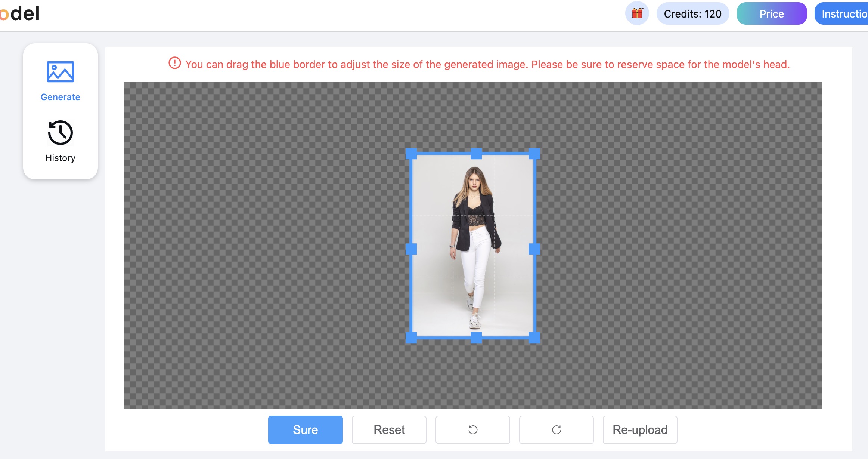Open the Instructions button
This screenshot has width=868, height=459.
point(841,14)
